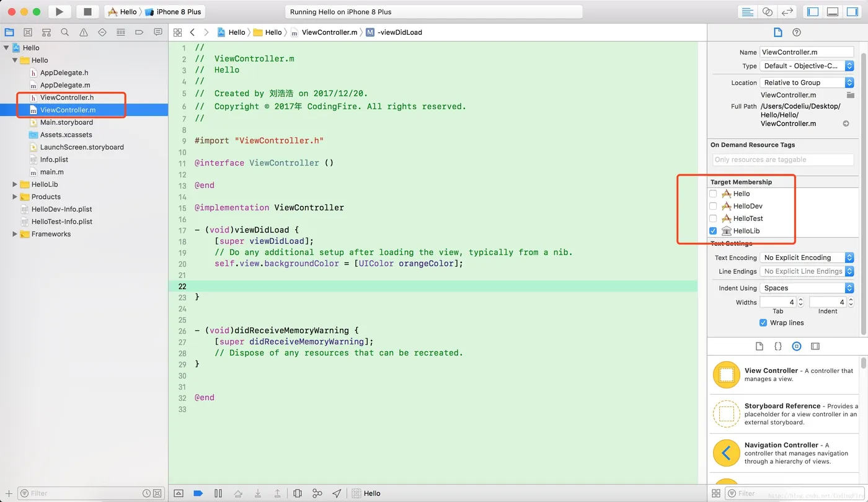Stop the running app
The height and width of the screenshot is (502, 868).
87,12
